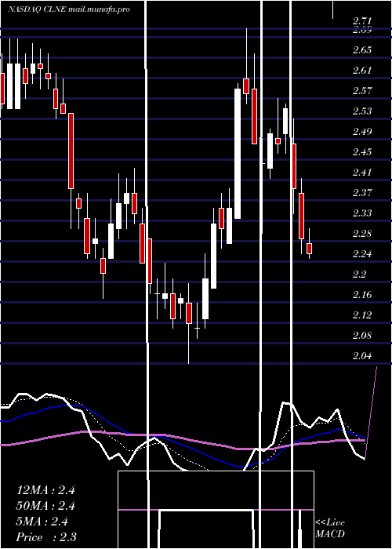The height and width of the screenshot is (549, 392).
Task: Click the Price : 2.3 readout
Action: [x=46, y=536]
